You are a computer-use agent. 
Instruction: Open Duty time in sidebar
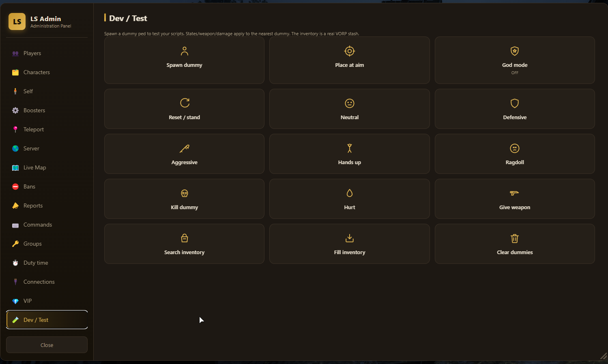pyautogui.click(x=47, y=263)
